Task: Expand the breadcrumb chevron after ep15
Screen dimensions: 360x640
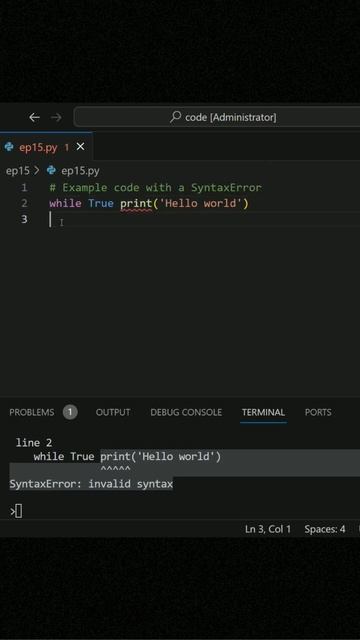Action: [37, 171]
